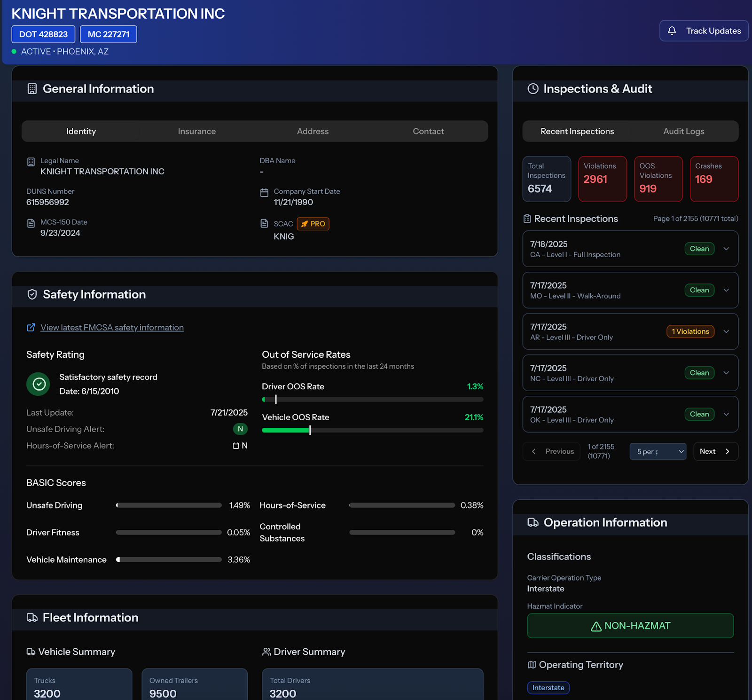Click the Vehicle Maintenance BASIC score bar
The height and width of the screenshot is (700, 752).
click(x=169, y=560)
